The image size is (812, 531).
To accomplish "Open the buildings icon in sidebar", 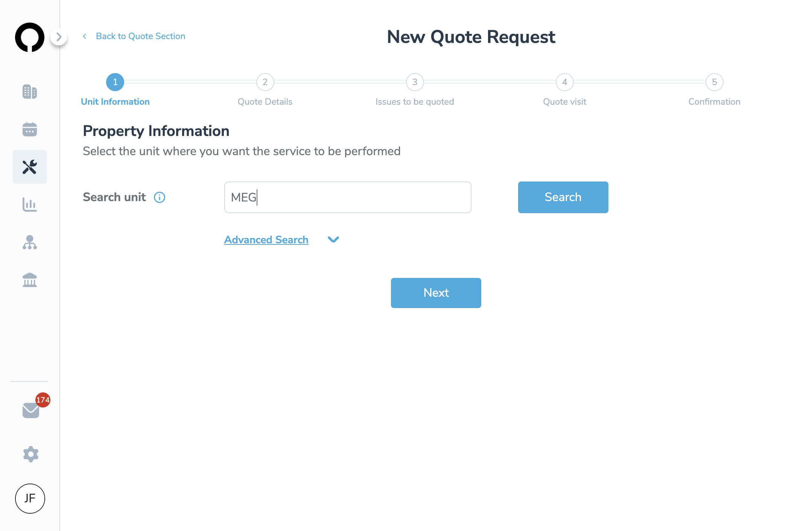I will 30,92.
